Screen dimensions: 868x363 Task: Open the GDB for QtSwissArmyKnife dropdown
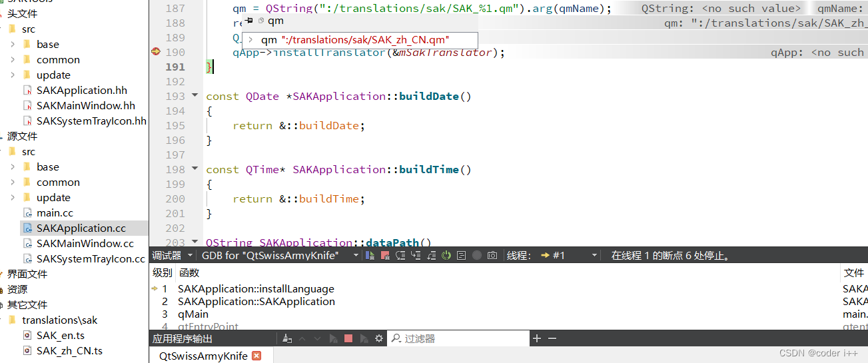coord(280,255)
